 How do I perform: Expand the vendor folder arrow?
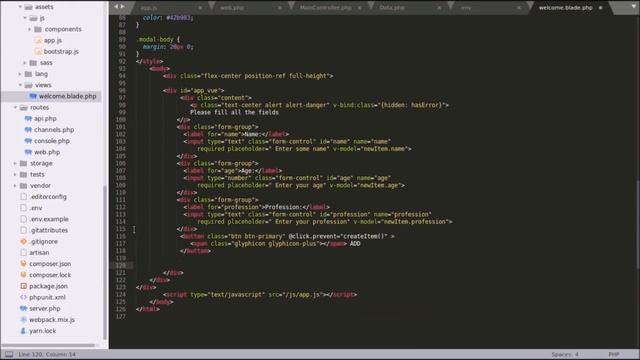click(15, 186)
